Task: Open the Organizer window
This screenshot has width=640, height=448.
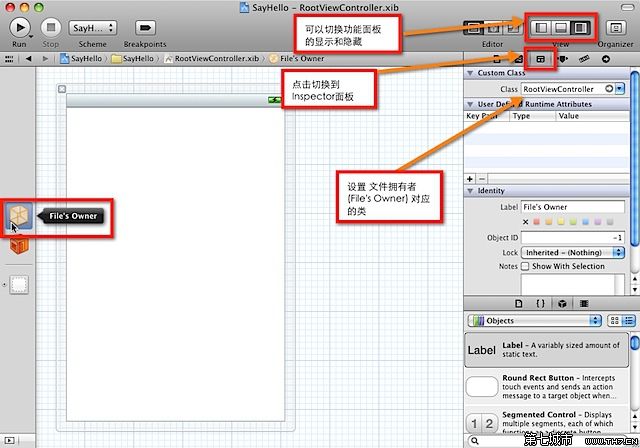Action: (x=616, y=28)
